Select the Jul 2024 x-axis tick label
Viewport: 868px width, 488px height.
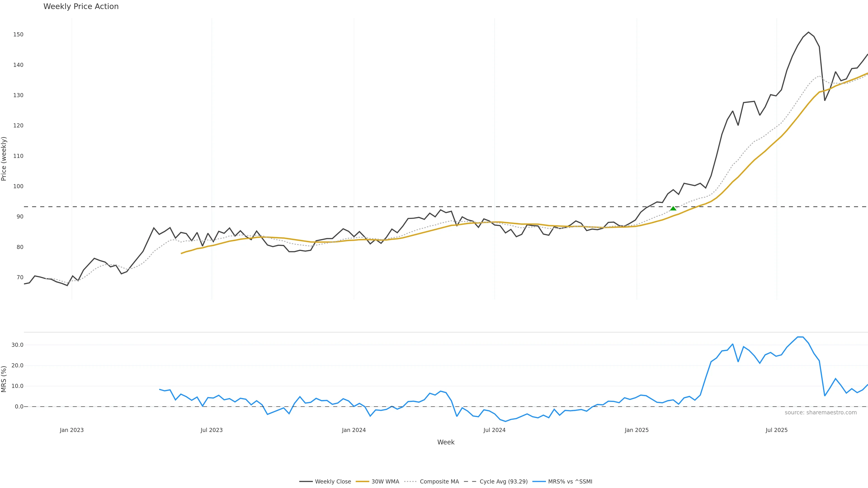point(494,430)
